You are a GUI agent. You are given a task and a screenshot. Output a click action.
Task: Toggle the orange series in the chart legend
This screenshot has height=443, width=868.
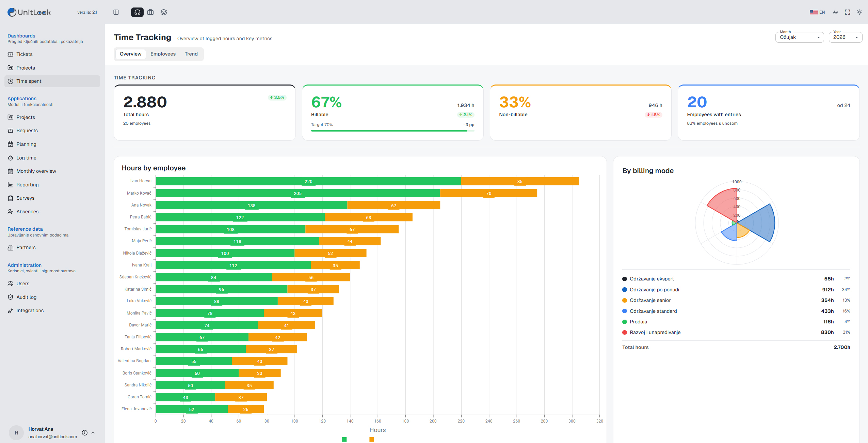[372, 439]
